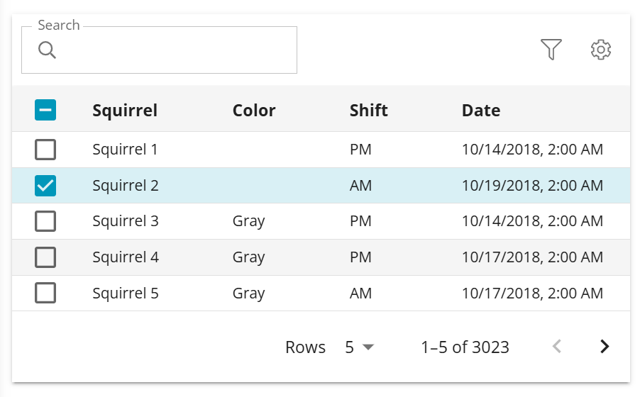
Task: Check the Squirrel 5 row checkbox
Action: click(45, 293)
